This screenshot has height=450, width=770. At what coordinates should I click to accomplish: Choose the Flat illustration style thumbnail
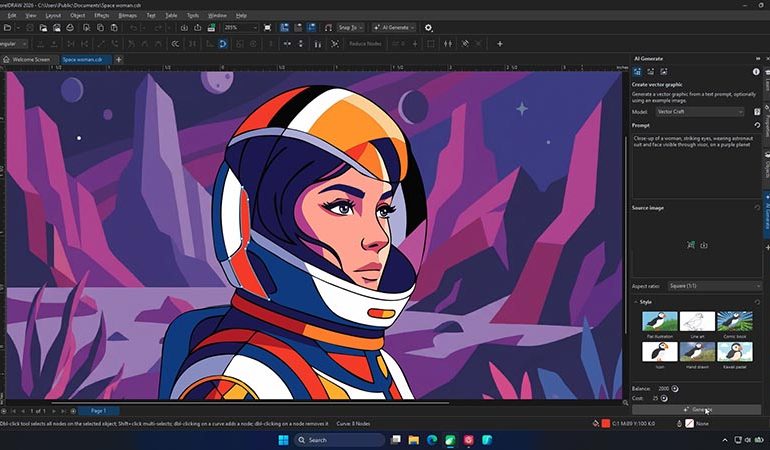[660, 321]
